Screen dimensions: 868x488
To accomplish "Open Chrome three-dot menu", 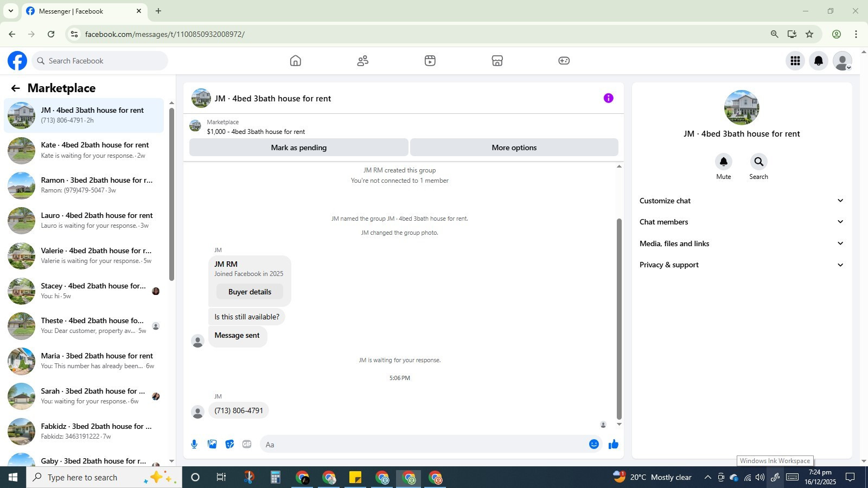I will click(x=856, y=34).
